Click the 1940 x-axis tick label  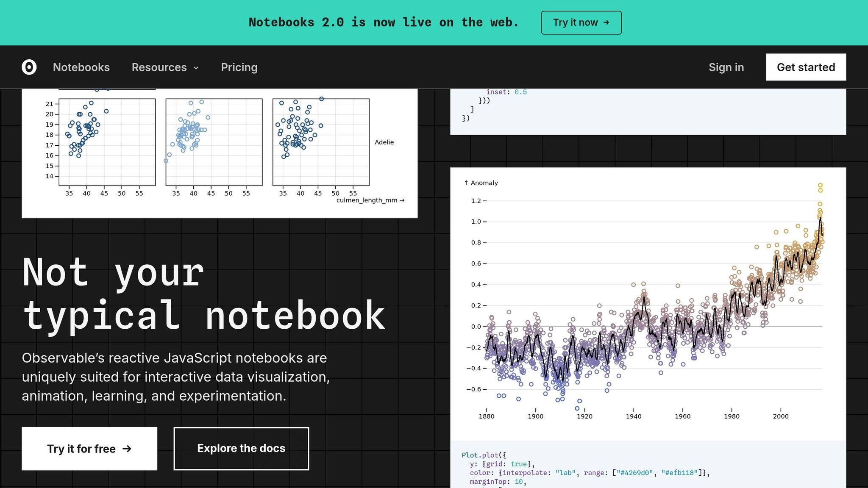[634, 416]
